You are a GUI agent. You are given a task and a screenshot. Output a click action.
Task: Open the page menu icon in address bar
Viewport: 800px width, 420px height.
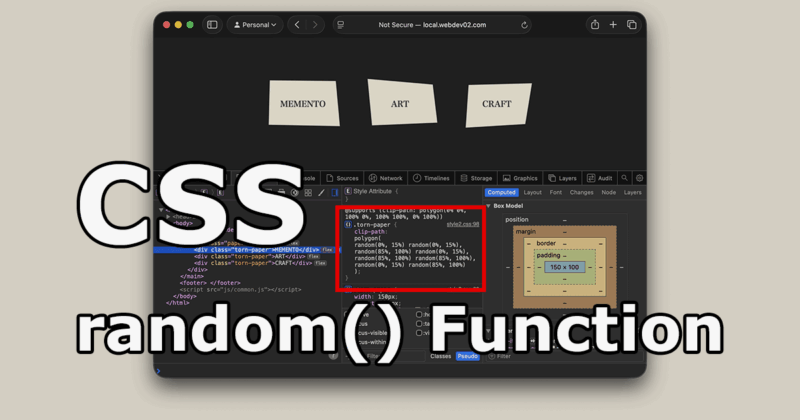coord(341,25)
